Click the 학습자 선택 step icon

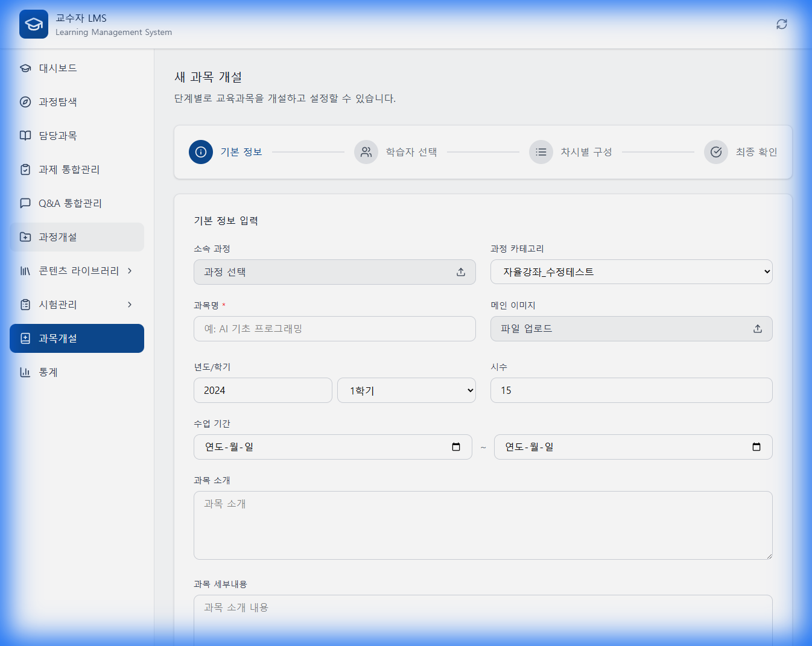(x=366, y=152)
